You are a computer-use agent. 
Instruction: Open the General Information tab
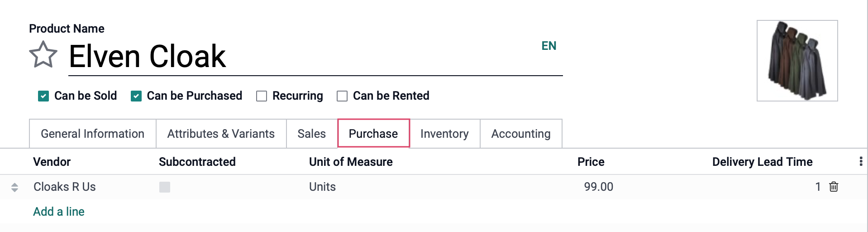click(x=93, y=134)
